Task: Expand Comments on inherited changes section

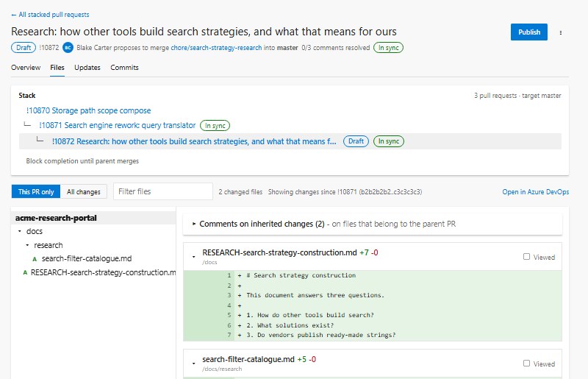Action: pos(194,224)
